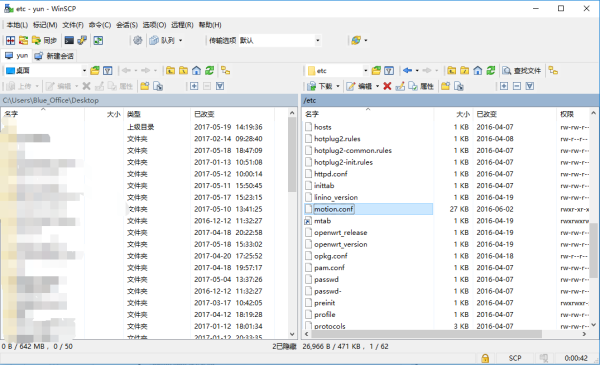The height and width of the screenshot is (365, 600).
Task: Click the local panel open directory icon
Action: pos(95,70)
